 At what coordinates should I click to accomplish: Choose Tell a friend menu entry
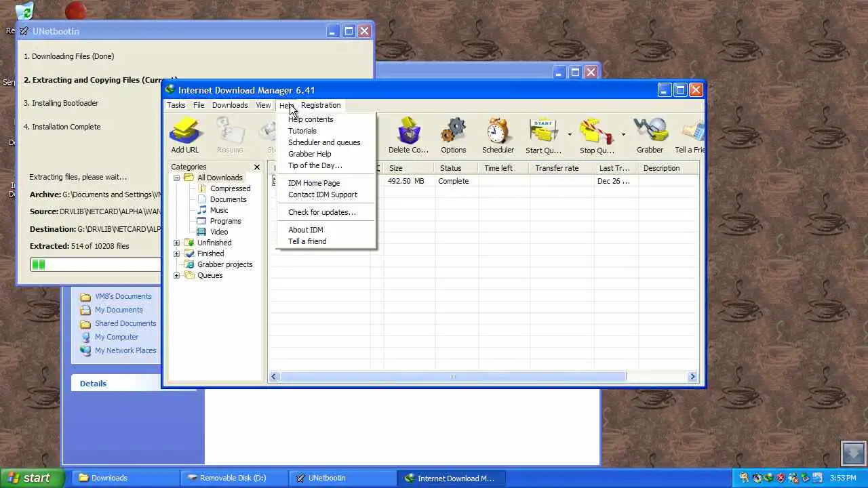(x=326, y=241)
